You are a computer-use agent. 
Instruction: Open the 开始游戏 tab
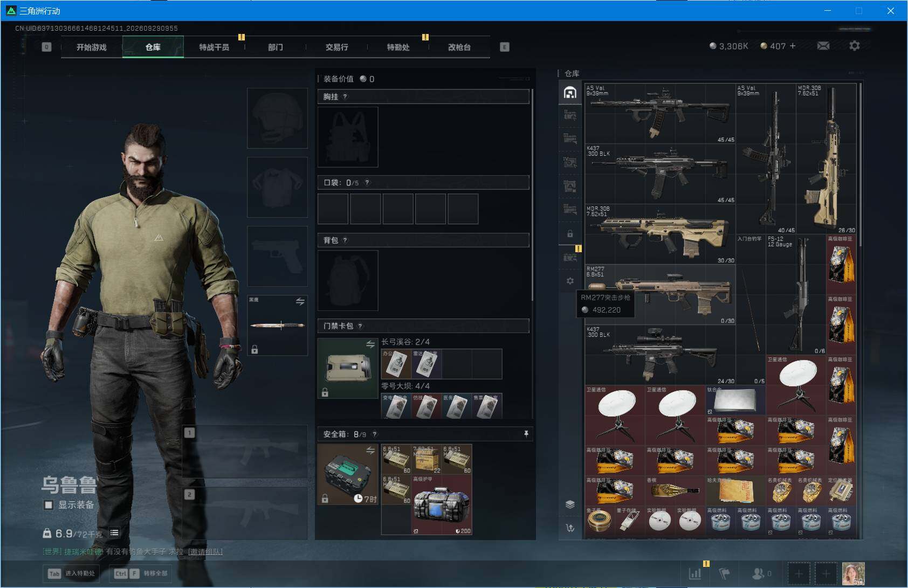click(x=92, y=47)
